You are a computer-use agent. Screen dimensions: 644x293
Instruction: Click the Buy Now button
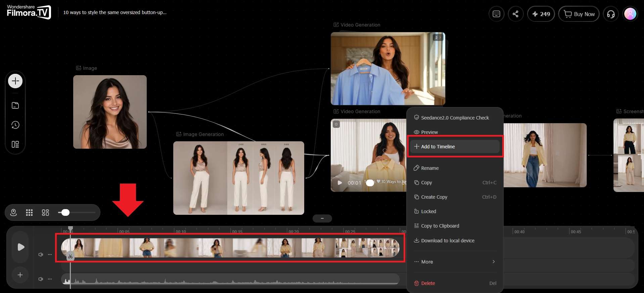coord(579,14)
